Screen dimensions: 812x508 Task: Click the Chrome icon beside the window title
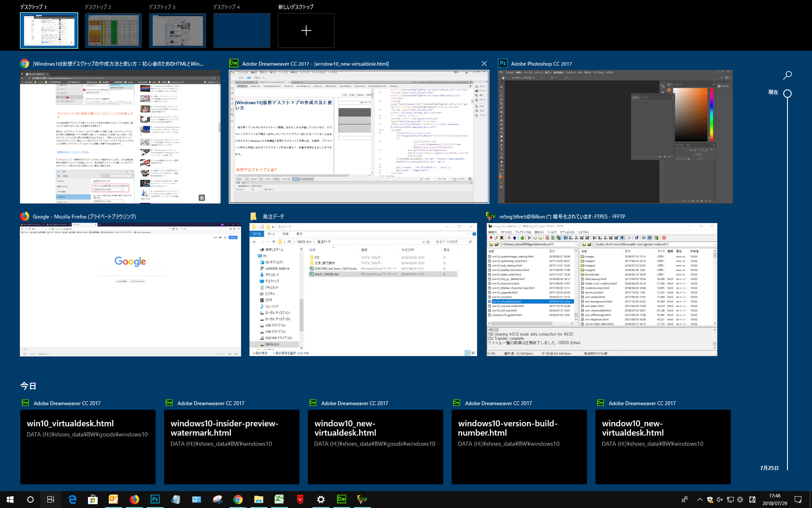point(25,63)
